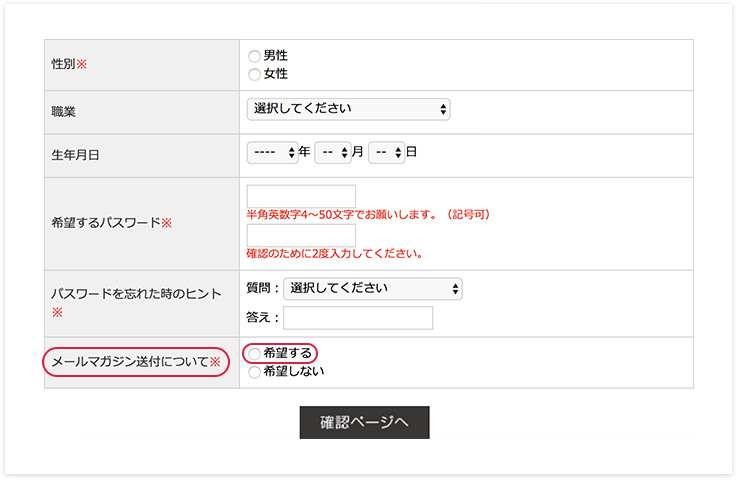This screenshot has height=480, width=737.
Task: Open the 職業 occupation dropdown
Action: (x=348, y=109)
